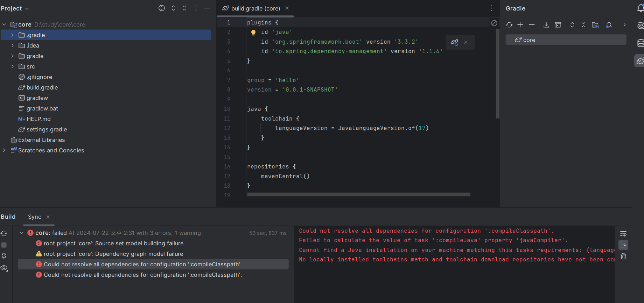This screenshot has width=644, height=303.
Task: Analyze dependencies in Gradle panel
Action: click(609, 25)
